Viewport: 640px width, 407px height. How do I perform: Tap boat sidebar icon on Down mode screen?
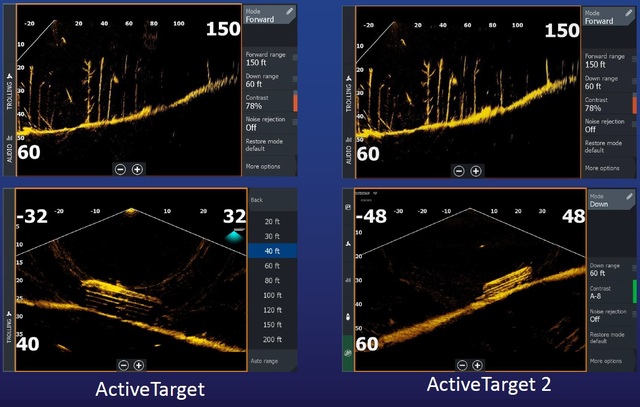pyautogui.click(x=348, y=316)
